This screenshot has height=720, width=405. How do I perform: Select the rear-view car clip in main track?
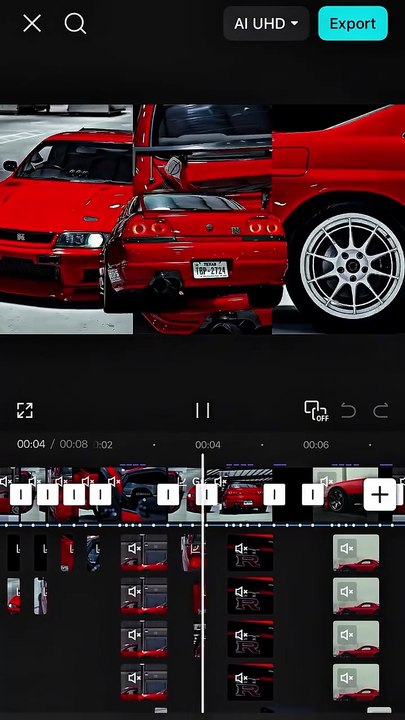pos(240,495)
